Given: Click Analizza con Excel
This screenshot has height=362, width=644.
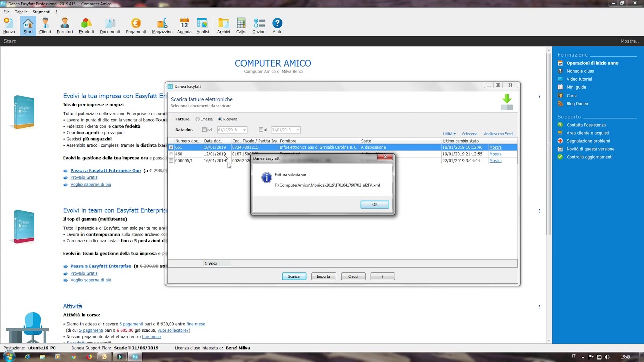Looking at the screenshot, I should click(x=499, y=134).
